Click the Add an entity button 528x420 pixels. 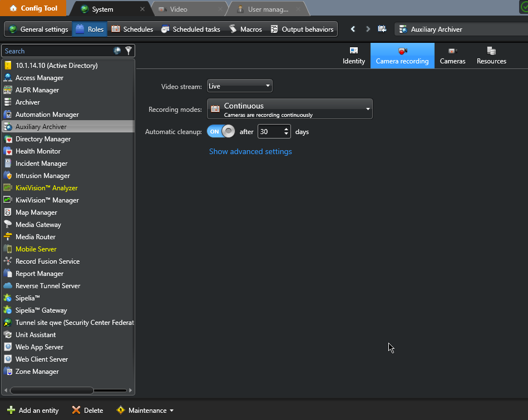click(x=33, y=411)
